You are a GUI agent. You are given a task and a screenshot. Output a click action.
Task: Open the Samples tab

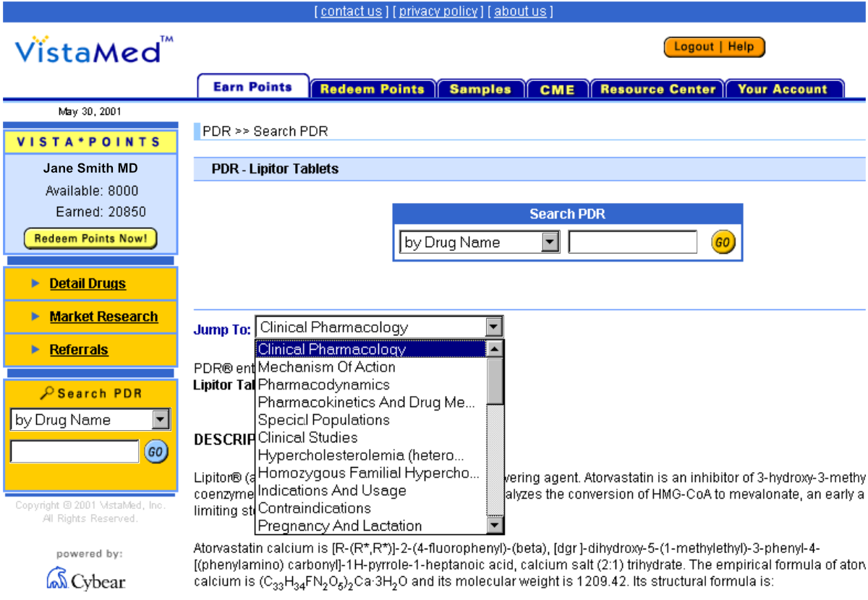[480, 89]
